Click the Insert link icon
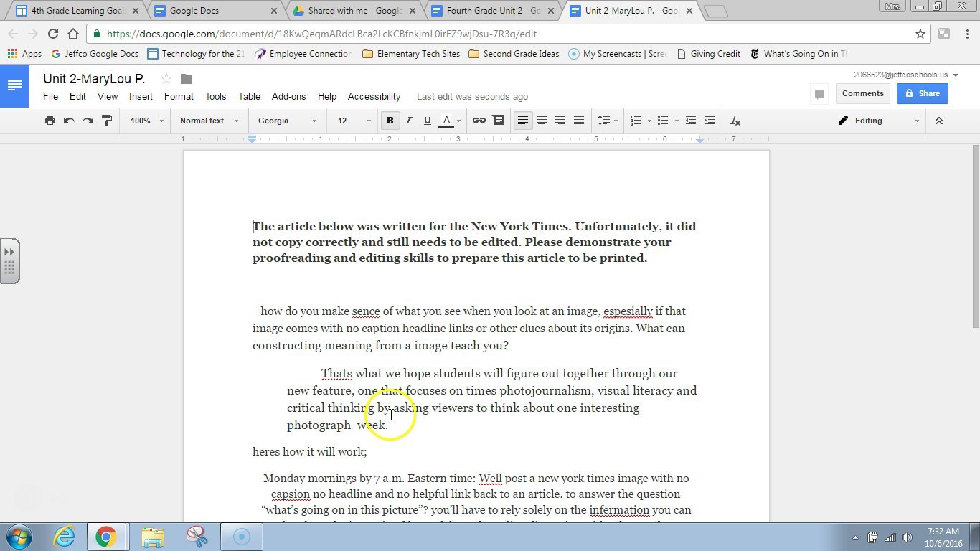 (479, 121)
